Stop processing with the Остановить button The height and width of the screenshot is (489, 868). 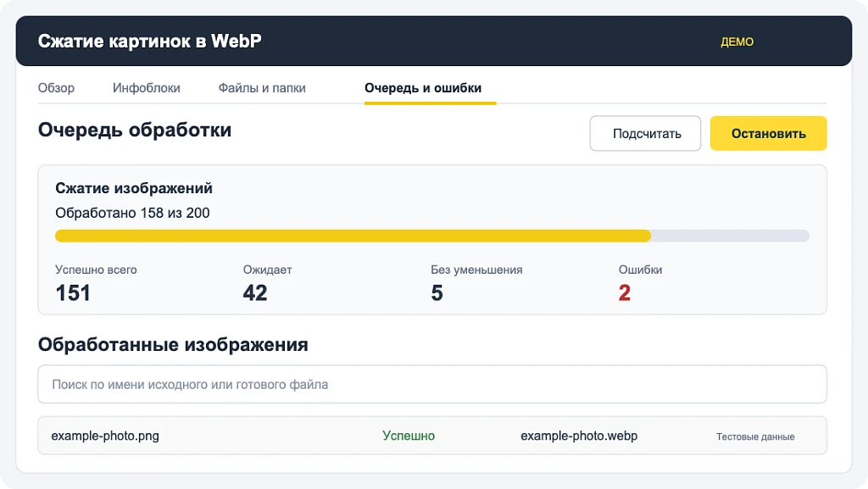[768, 133]
